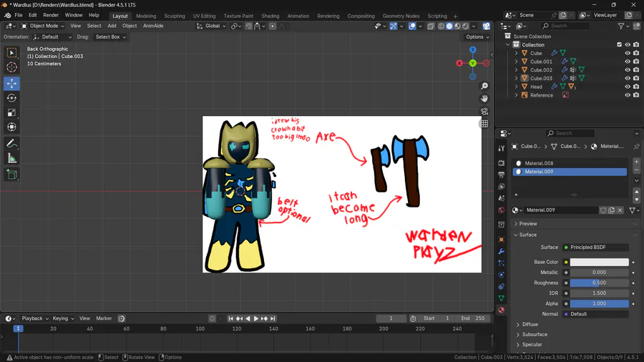Select rendered viewport shading mode
The width and height of the screenshot is (644, 362).
pyautogui.click(x=465, y=26)
